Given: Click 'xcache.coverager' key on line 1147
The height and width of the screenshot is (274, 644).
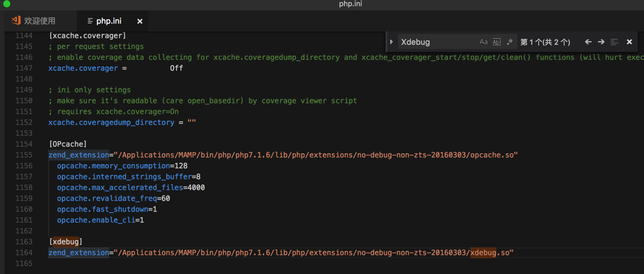Looking at the screenshot, I should [83, 68].
